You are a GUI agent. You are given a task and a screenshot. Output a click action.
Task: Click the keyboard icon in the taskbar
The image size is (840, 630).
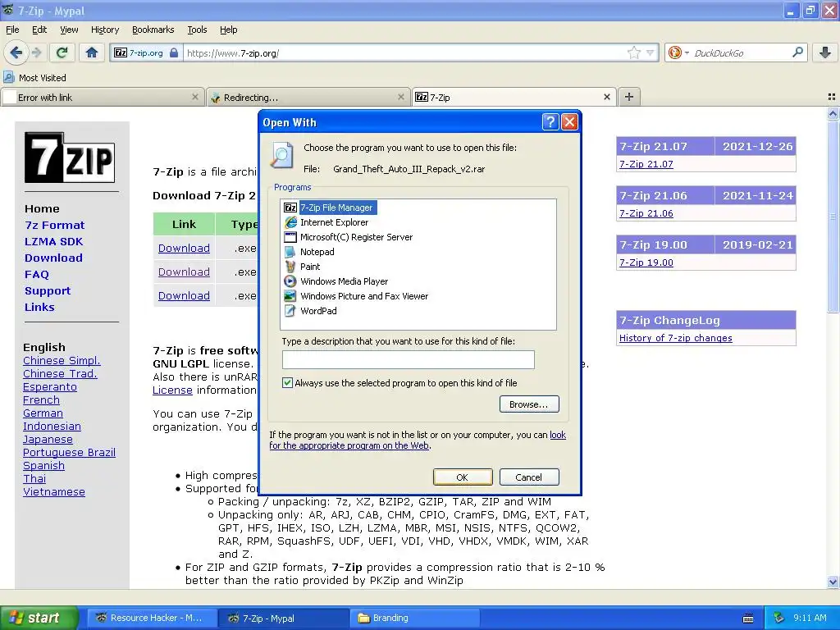pyautogui.click(x=748, y=619)
